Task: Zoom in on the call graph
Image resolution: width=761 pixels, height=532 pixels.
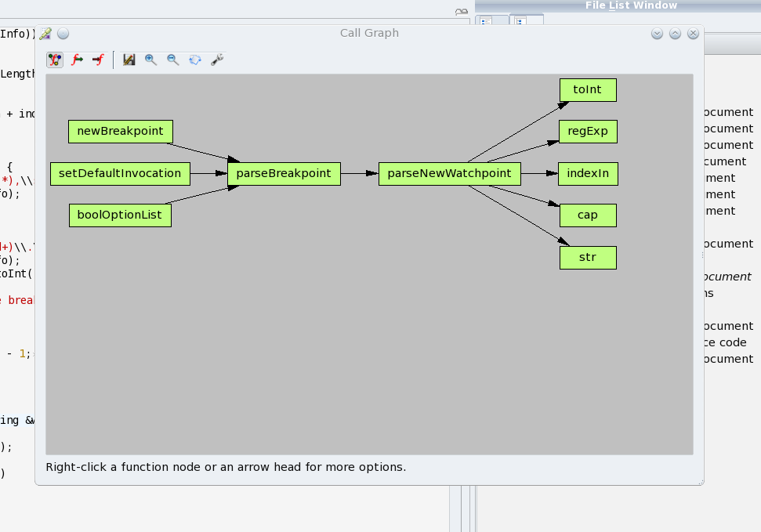Action: [x=150, y=60]
